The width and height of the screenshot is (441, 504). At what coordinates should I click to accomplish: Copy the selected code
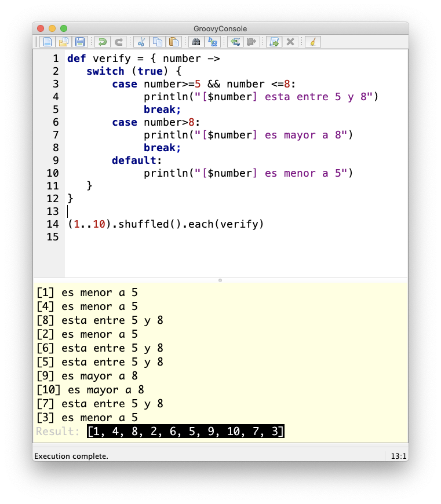coord(158,42)
